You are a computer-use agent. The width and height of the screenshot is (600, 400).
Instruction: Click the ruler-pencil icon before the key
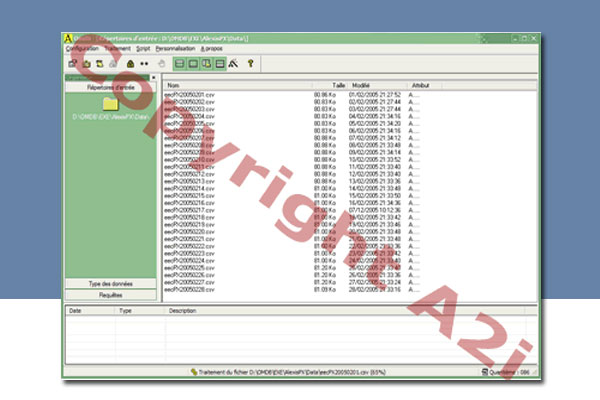[233, 63]
